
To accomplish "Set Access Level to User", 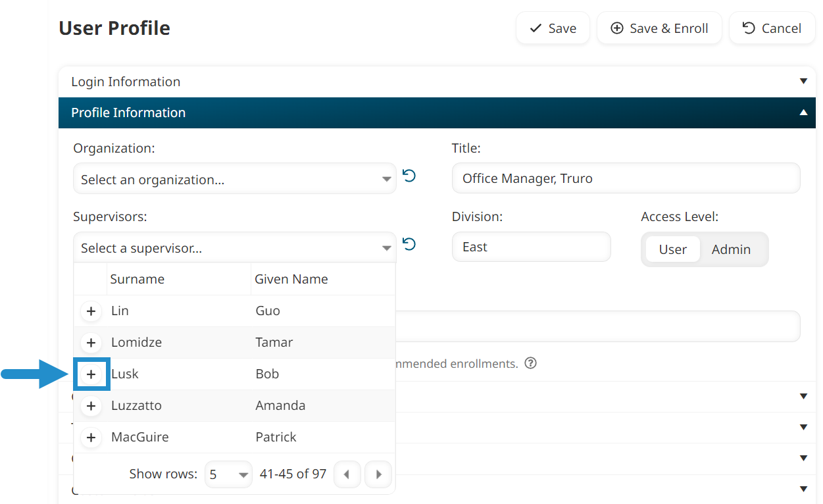I will tap(672, 249).
